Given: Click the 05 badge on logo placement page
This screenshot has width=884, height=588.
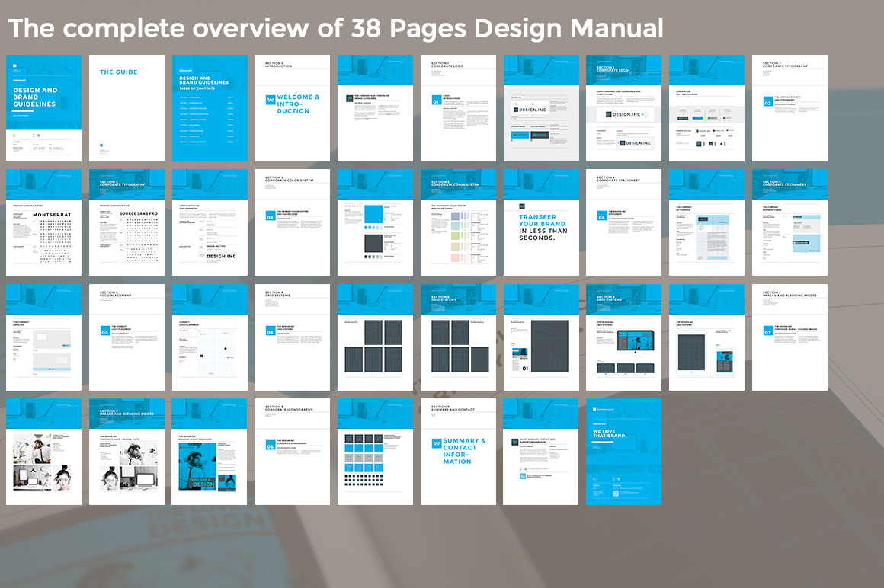Looking at the screenshot, I should (104, 331).
